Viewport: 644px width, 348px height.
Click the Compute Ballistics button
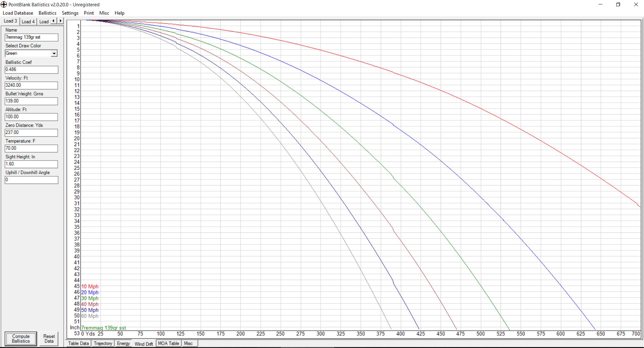pos(21,339)
